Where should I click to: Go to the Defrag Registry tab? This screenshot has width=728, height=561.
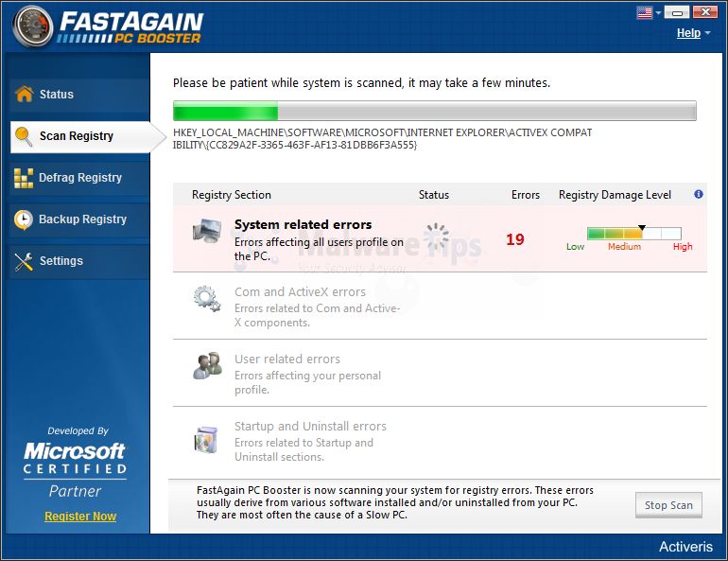[x=78, y=178]
